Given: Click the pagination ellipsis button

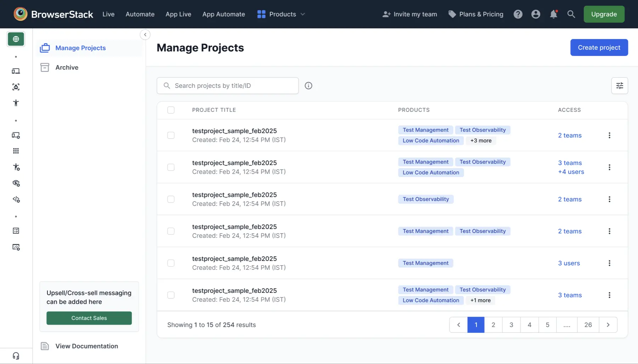Looking at the screenshot, I should pos(567,325).
